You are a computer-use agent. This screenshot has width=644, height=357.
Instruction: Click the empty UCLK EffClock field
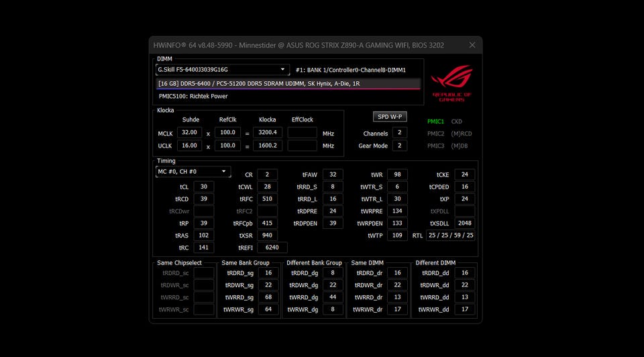302,146
